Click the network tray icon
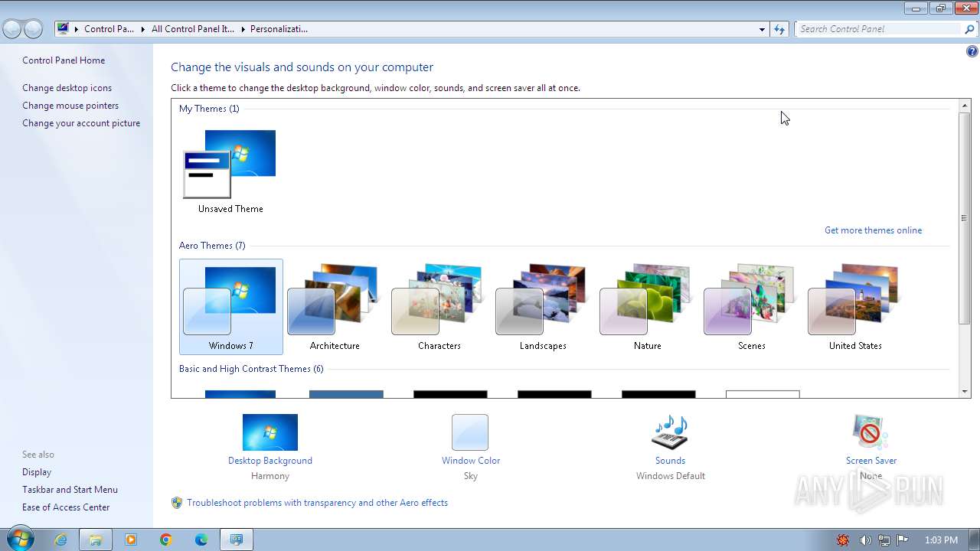 click(884, 540)
